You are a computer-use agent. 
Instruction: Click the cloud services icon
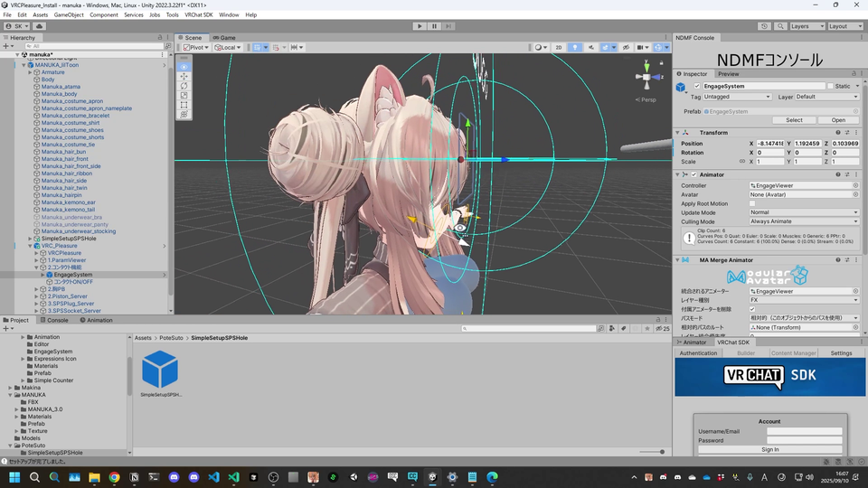(x=39, y=26)
